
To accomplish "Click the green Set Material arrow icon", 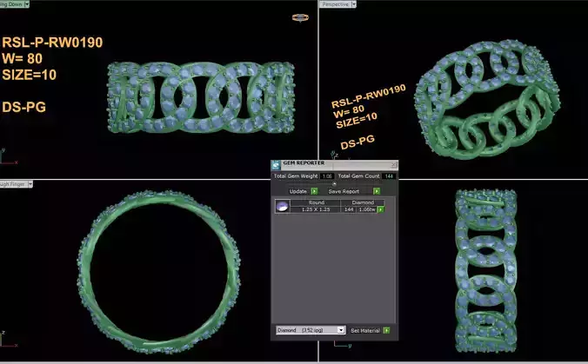I will tap(386, 330).
